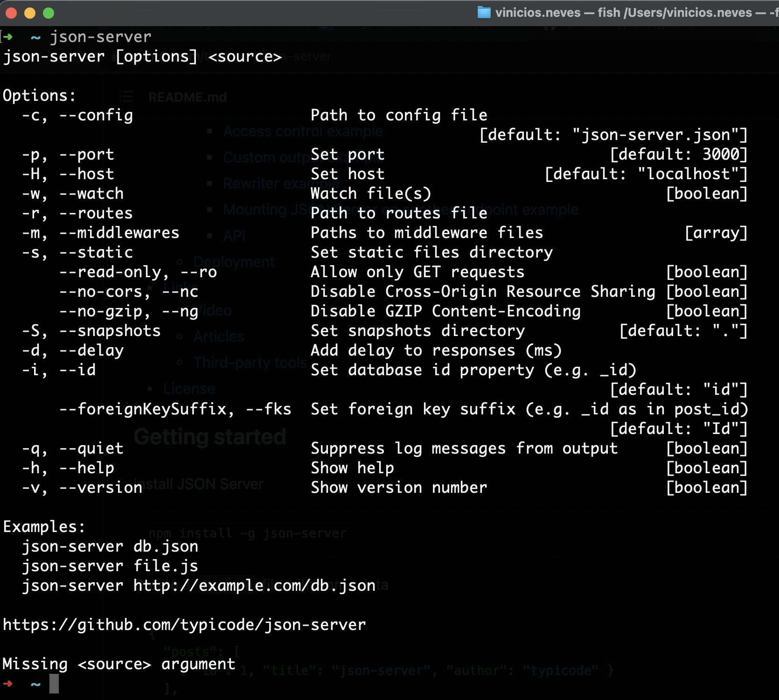The image size is (779, 700).
Task: Click the -H, --host option
Action: click(x=68, y=174)
